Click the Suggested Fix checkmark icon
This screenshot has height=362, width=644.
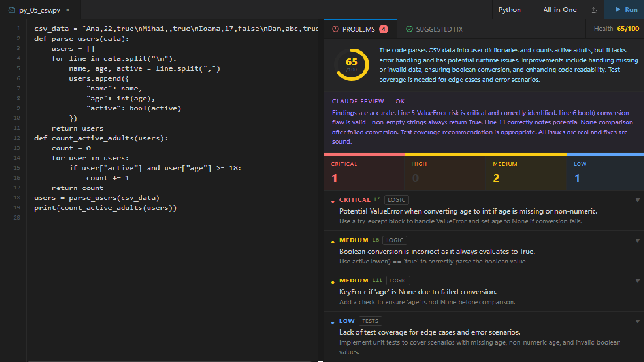[x=409, y=29]
